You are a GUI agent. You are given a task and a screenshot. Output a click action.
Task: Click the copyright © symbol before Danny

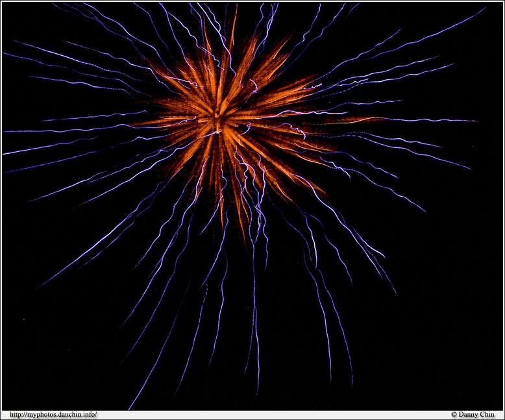coord(454,414)
